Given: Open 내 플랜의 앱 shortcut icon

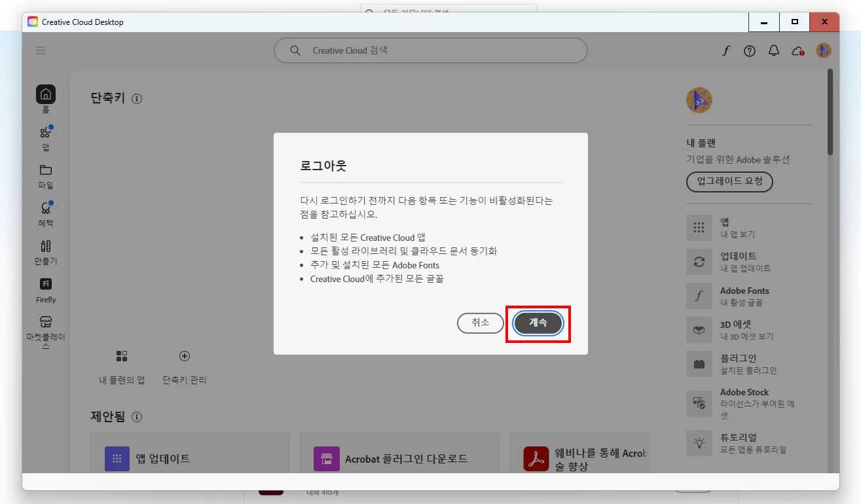Looking at the screenshot, I should point(122,356).
